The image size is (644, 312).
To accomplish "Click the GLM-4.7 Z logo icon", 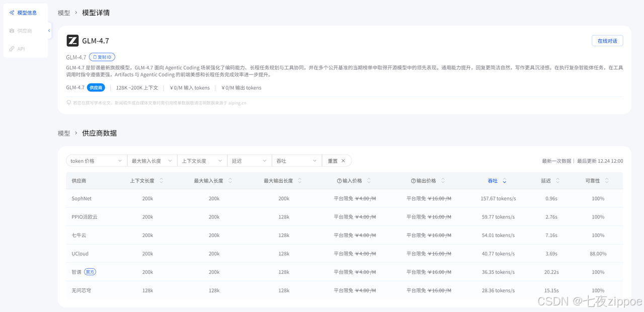I will pyautogui.click(x=72, y=41).
